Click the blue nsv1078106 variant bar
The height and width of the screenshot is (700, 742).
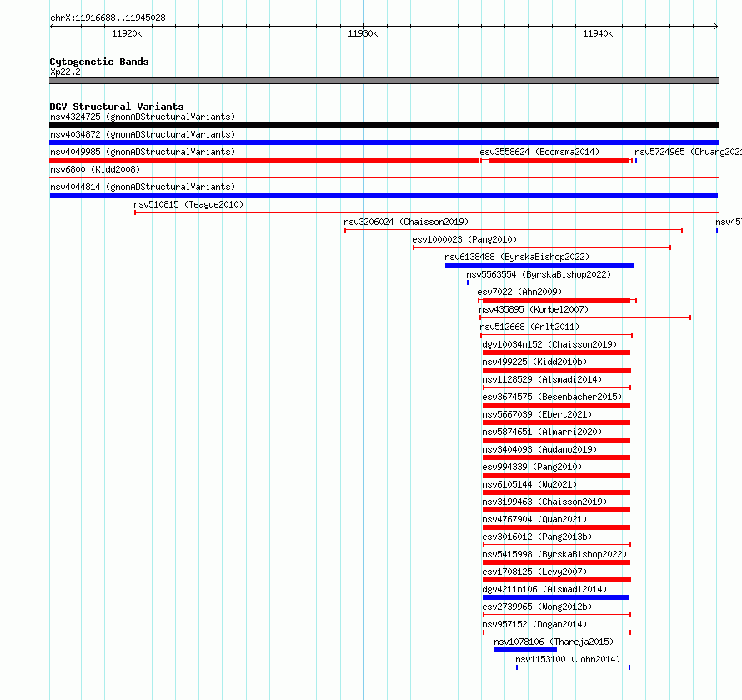(x=525, y=650)
